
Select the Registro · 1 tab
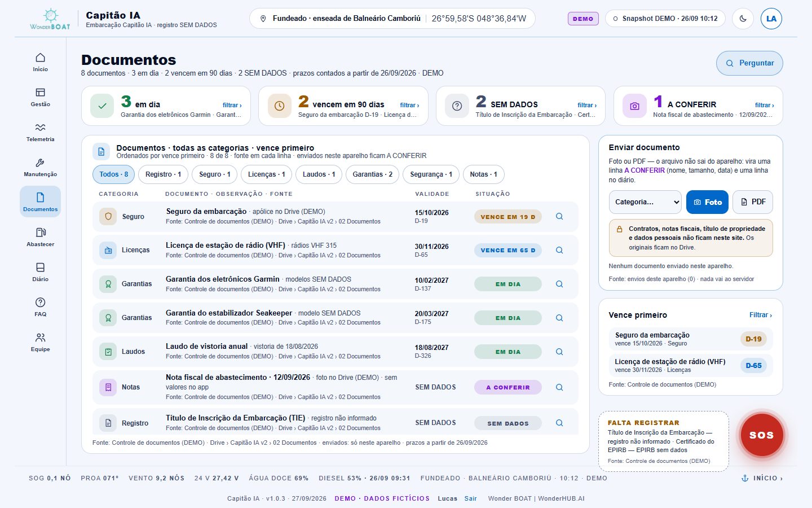click(163, 174)
